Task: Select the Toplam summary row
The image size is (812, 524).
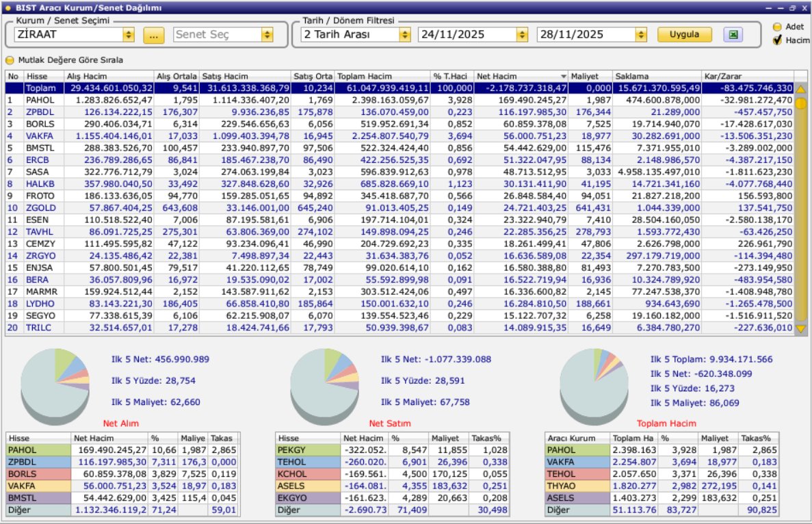Action: tap(400, 88)
